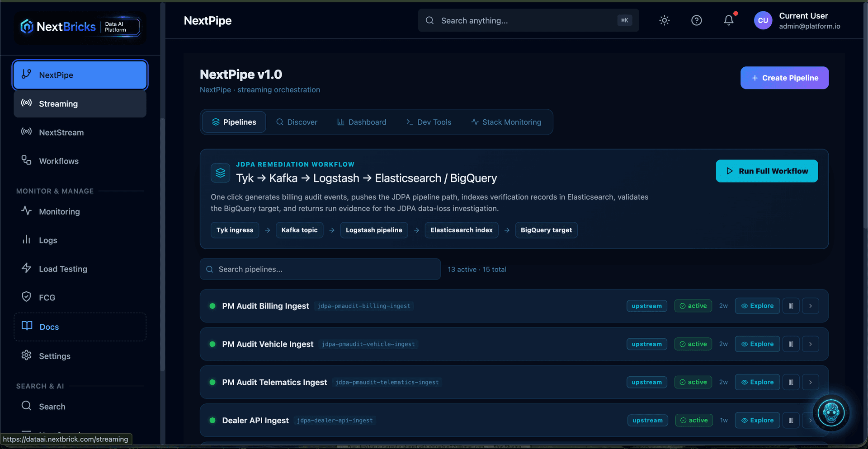This screenshot has height=449, width=868.
Task: Click the BigQuery target step chip
Action: point(546,230)
